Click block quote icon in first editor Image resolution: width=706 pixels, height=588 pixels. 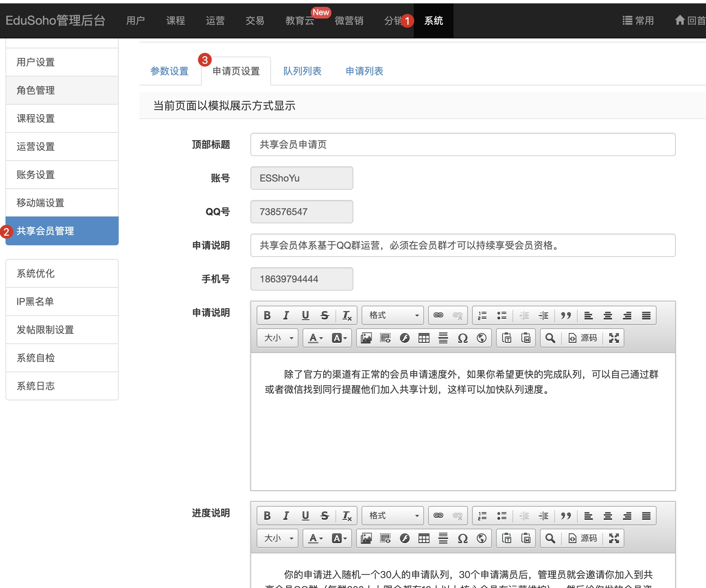click(566, 315)
